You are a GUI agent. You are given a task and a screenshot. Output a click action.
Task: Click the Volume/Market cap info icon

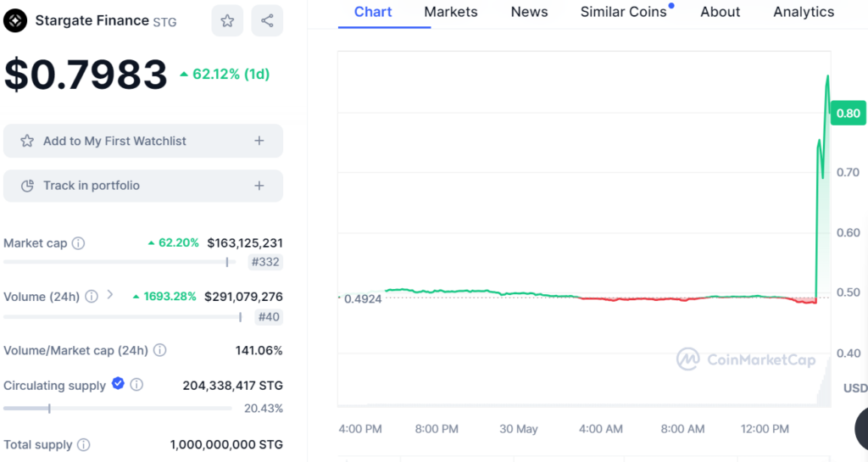tap(159, 350)
